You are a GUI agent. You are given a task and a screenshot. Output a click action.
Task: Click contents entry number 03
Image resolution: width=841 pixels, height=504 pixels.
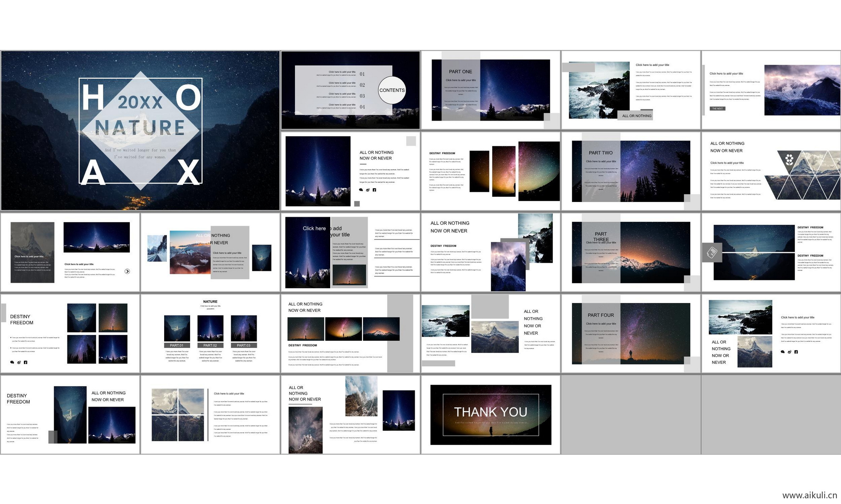point(362,96)
